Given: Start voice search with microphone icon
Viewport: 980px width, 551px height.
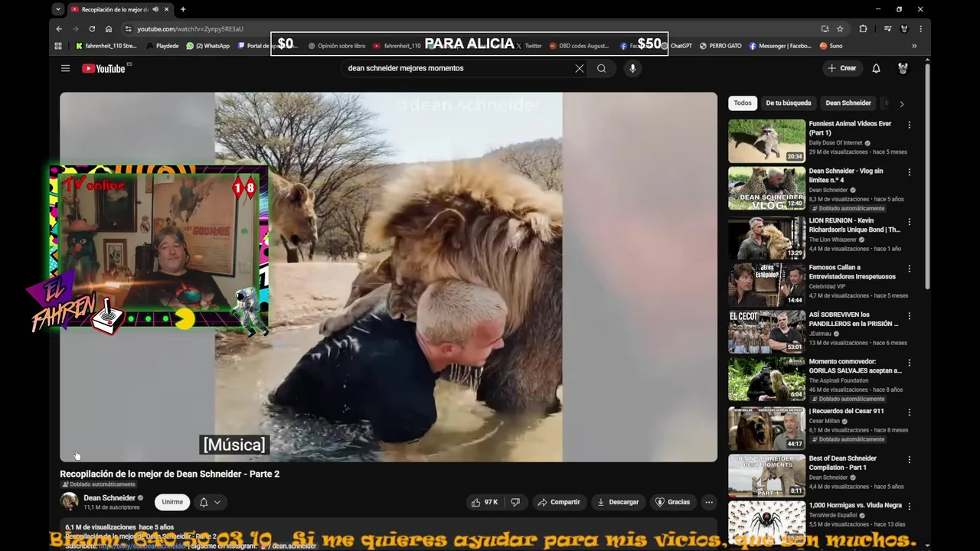Looking at the screenshot, I should point(632,68).
